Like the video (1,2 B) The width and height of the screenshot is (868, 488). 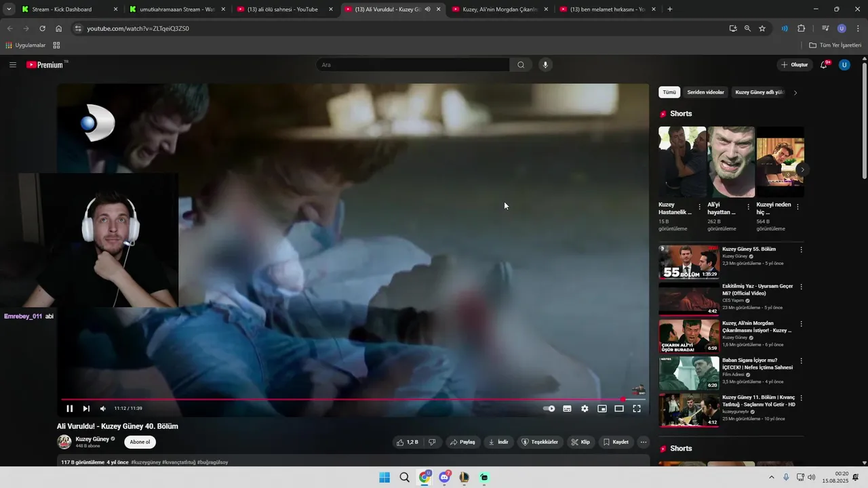408,442
